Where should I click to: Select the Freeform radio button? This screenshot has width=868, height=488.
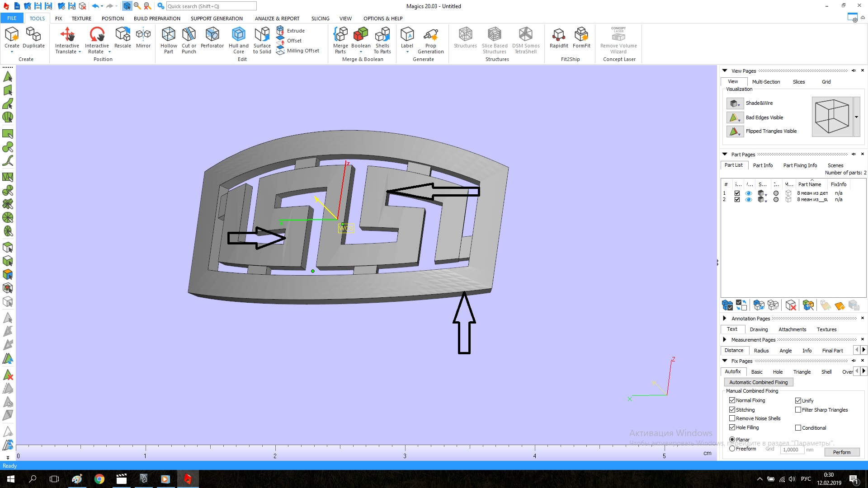pyautogui.click(x=732, y=449)
